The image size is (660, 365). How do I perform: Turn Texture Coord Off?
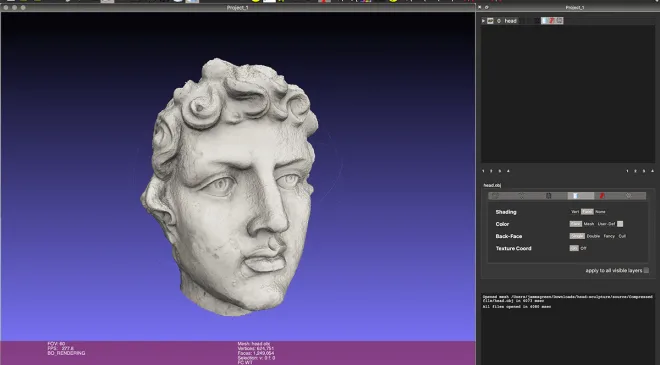[x=583, y=248]
